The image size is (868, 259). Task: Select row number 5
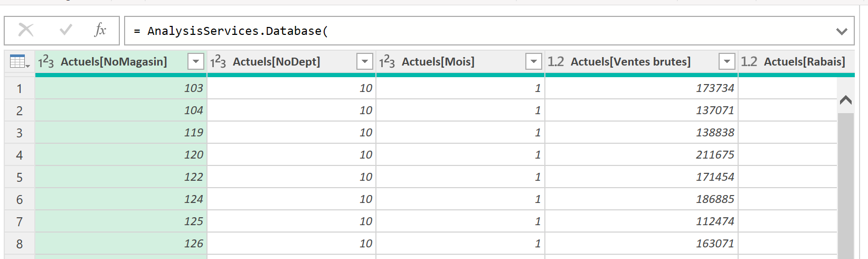click(x=20, y=177)
